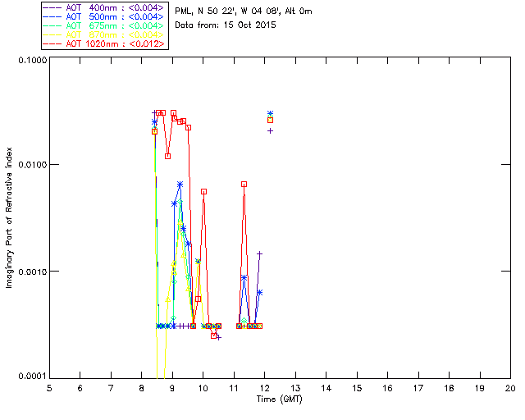Click the x-axis tick label 11

click(234, 388)
